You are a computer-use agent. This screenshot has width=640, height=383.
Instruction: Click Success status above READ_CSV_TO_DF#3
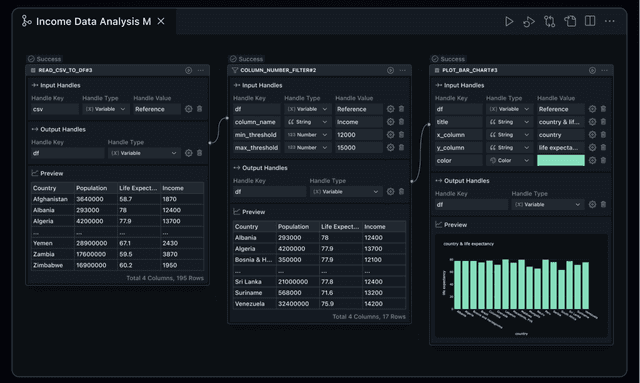pos(44,59)
